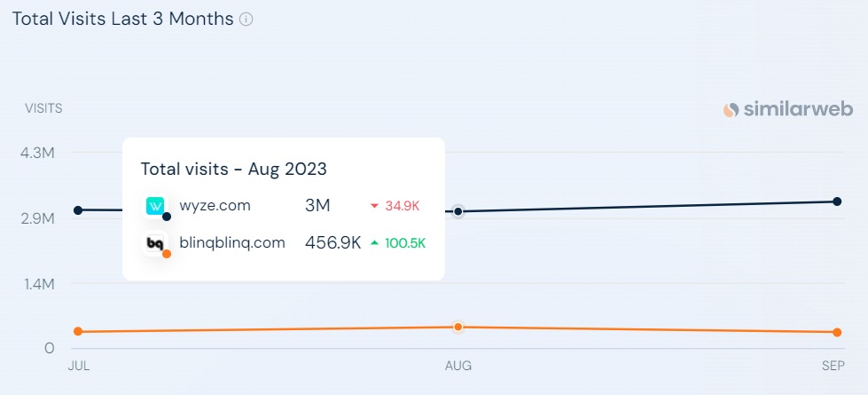Click the AUG label on the x-axis
This screenshot has width=868, height=395.
[x=458, y=366]
